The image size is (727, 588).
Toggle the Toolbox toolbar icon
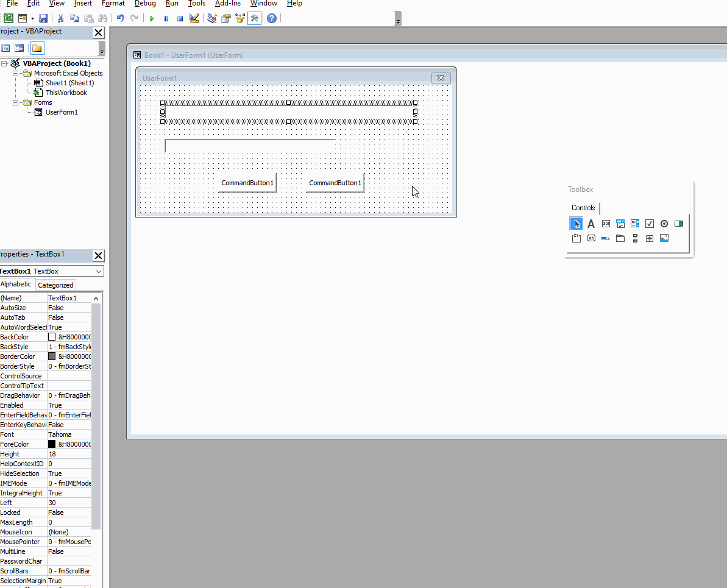(255, 18)
